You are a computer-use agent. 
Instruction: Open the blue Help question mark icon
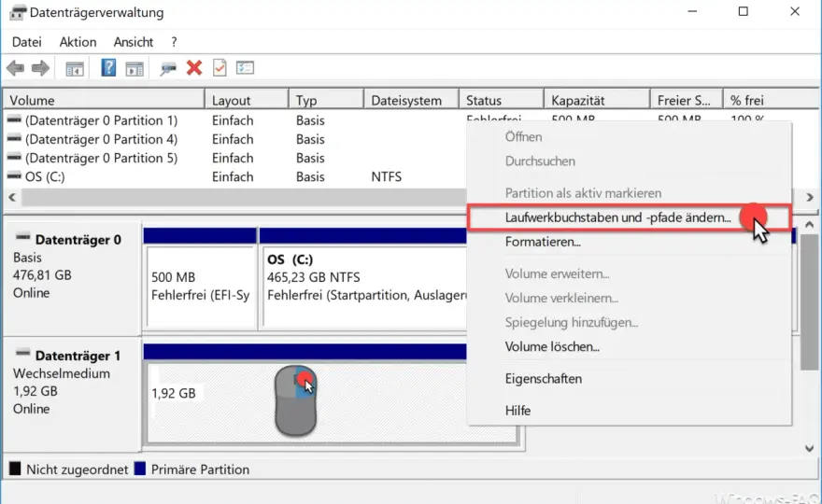[x=108, y=67]
